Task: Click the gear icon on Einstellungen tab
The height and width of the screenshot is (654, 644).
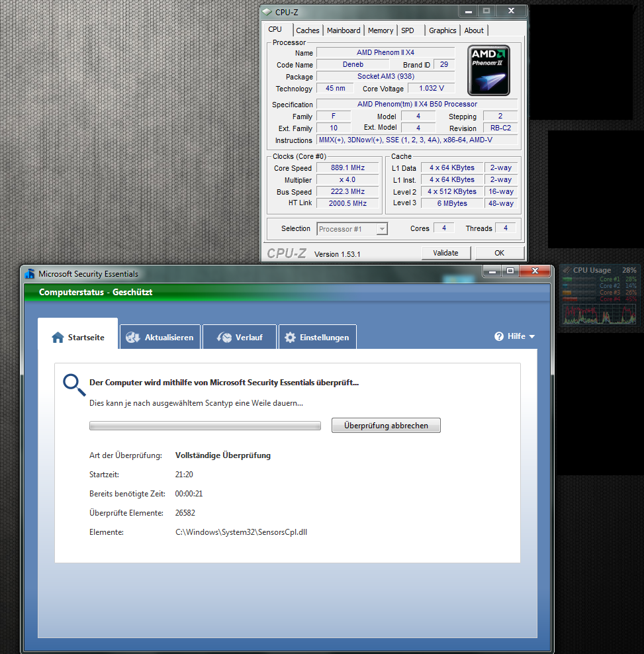Action: point(290,338)
